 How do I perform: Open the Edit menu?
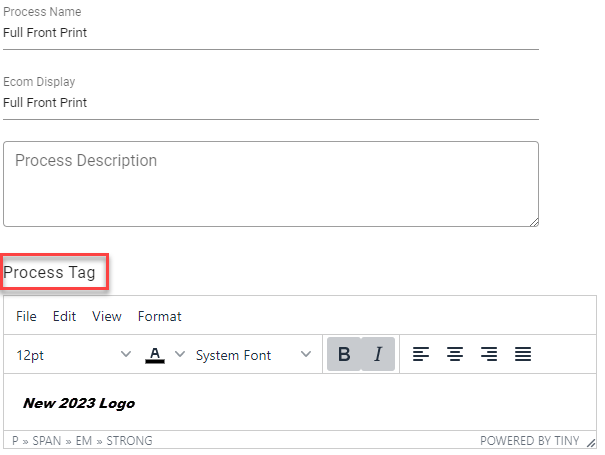[64, 316]
